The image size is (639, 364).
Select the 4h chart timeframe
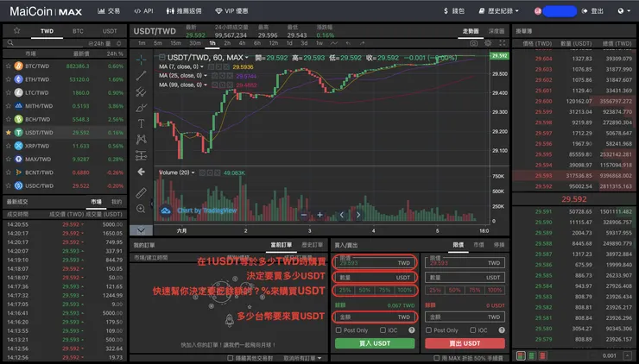point(242,43)
